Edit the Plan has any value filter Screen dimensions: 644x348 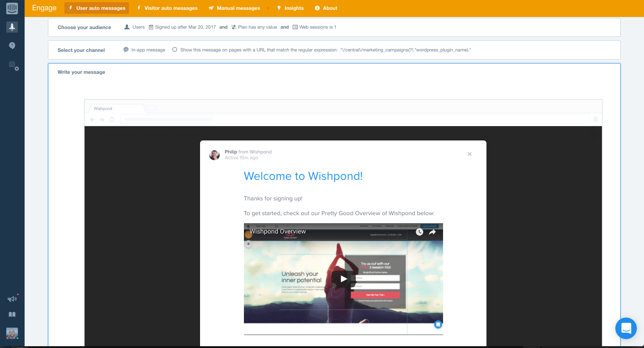click(x=257, y=27)
